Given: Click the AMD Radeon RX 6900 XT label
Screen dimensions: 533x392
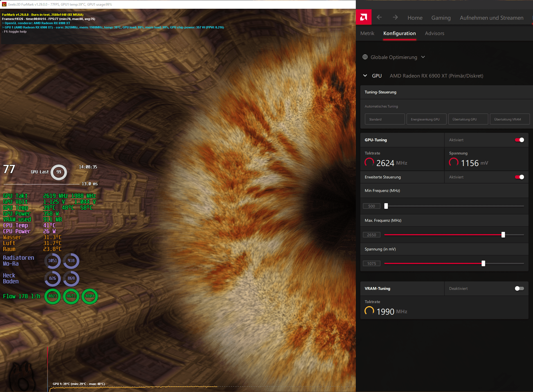Looking at the screenshot, I should (436, 76).
